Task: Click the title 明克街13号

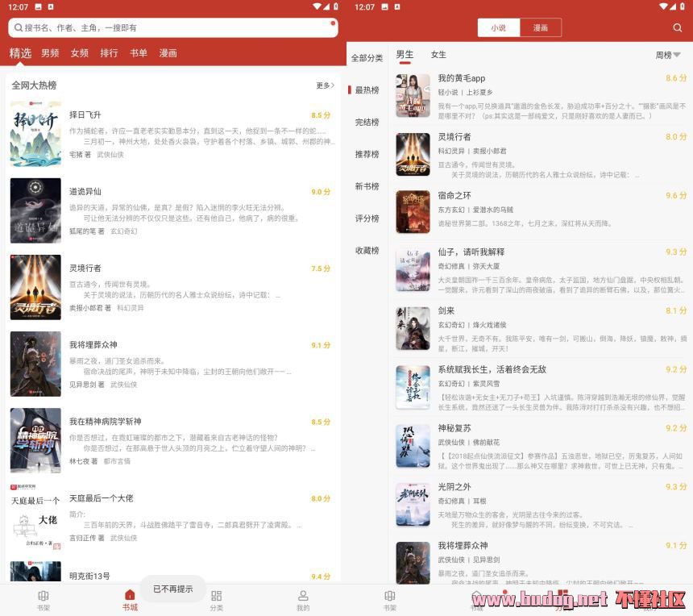Action: tap(89, 576)
